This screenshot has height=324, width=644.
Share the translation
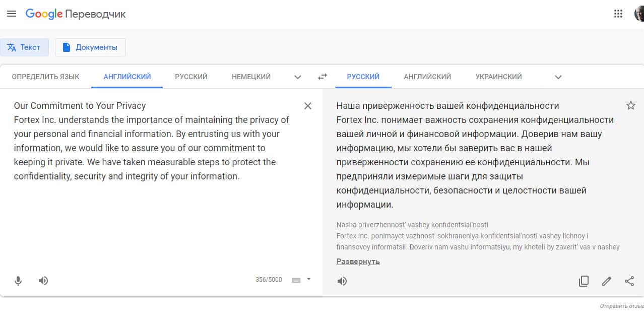pos(629,281)
